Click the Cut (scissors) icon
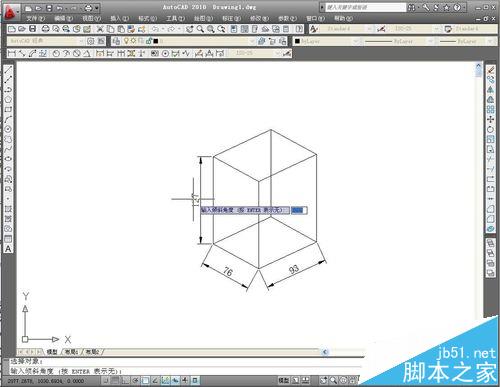 point(100,29)
